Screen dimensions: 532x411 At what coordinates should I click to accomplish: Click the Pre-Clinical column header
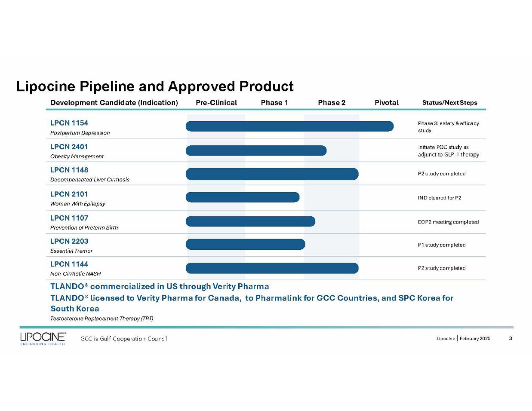pos(216,102)
